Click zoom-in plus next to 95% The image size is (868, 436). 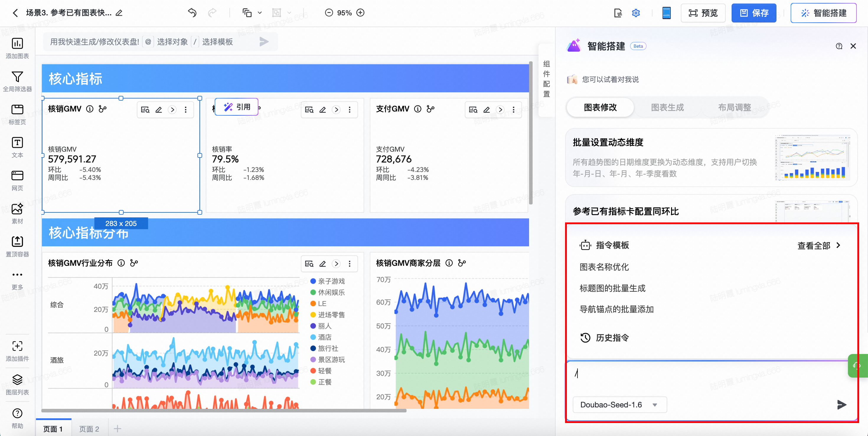[x=360, y=13]
